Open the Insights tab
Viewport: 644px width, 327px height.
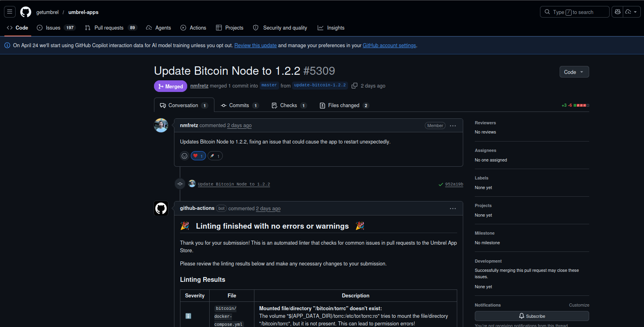(331, 28)
